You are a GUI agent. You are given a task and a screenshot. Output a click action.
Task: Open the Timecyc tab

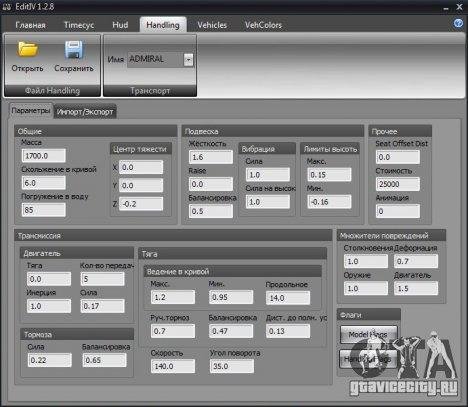pyautogui.click(x=79, y=25)
